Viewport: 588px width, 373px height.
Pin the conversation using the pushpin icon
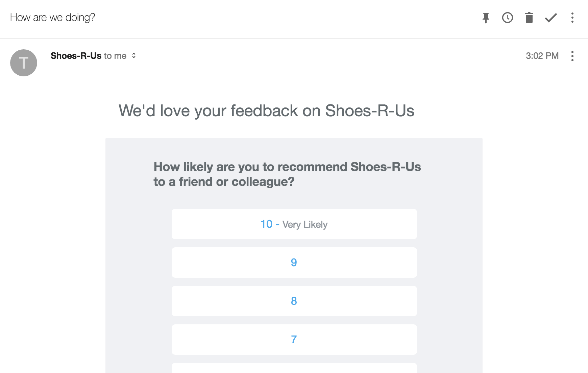[486, 18]
